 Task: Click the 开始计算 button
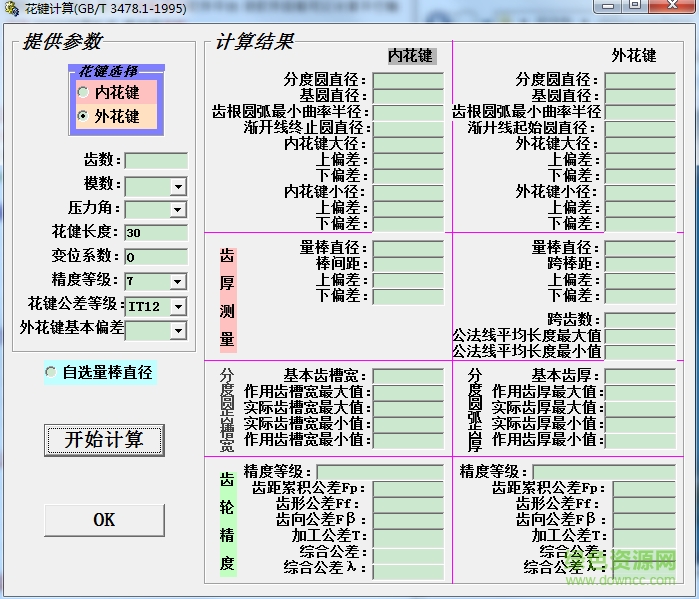click(104, 440)
